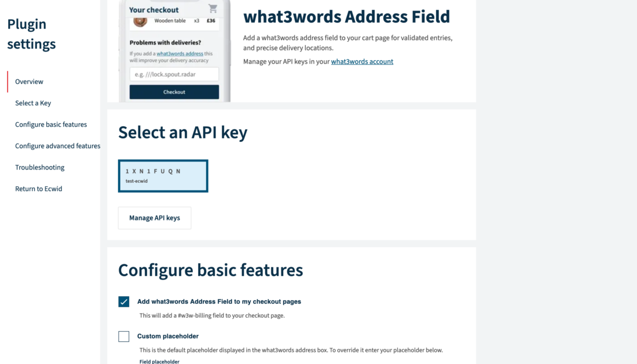Click the 'Field placeholder' label
The image size is (637, 364).
coord(159,361)
